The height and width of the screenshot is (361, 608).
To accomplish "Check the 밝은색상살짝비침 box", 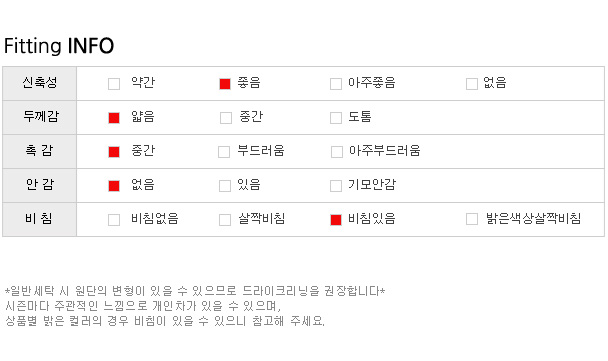I will (472, 219).
